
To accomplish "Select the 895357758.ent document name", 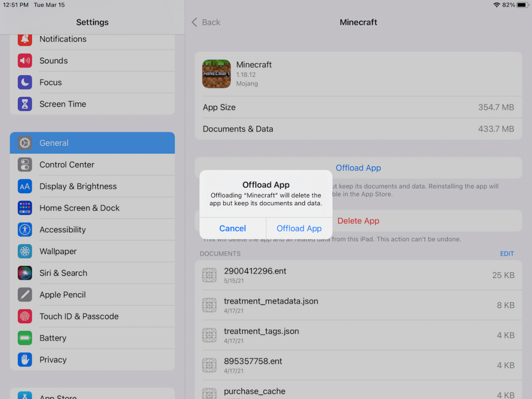I will tap(253, 362).
